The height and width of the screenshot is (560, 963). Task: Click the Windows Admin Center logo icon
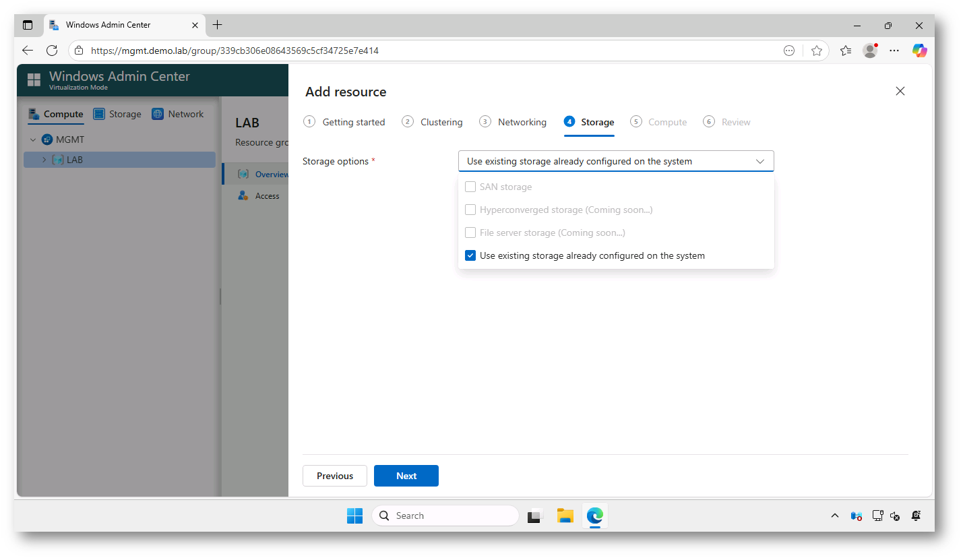tap(34, 80)
